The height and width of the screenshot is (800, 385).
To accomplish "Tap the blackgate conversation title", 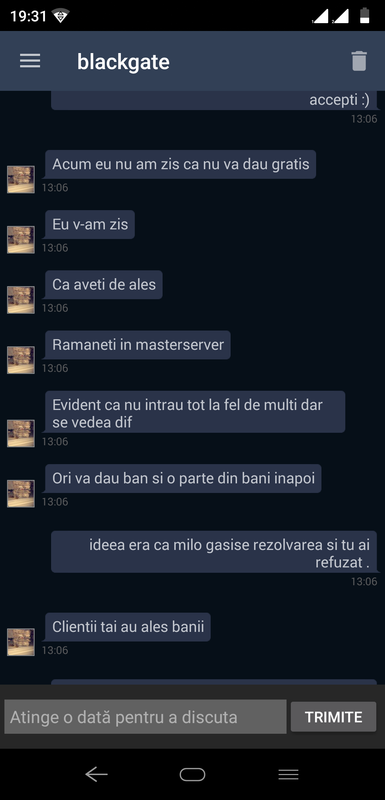I will pyautogui.click(x=123, y=62).
